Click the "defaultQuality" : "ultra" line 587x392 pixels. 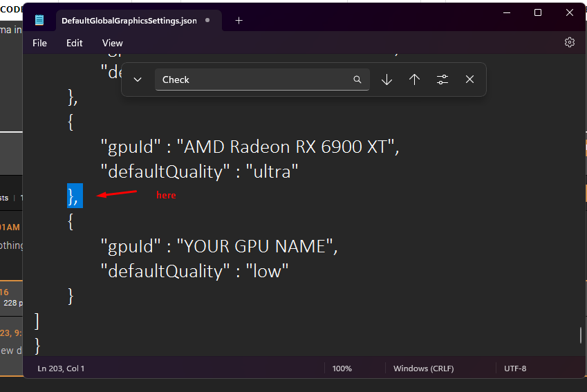[x=200, y=171]
